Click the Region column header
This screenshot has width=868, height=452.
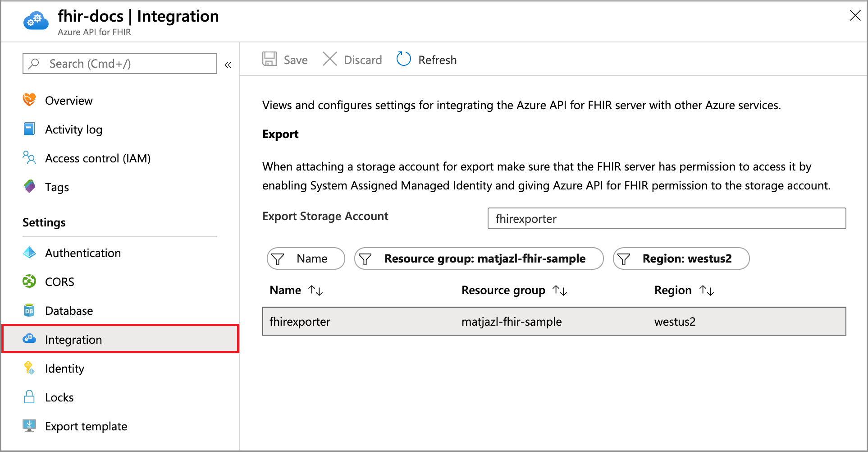(673, 290)
